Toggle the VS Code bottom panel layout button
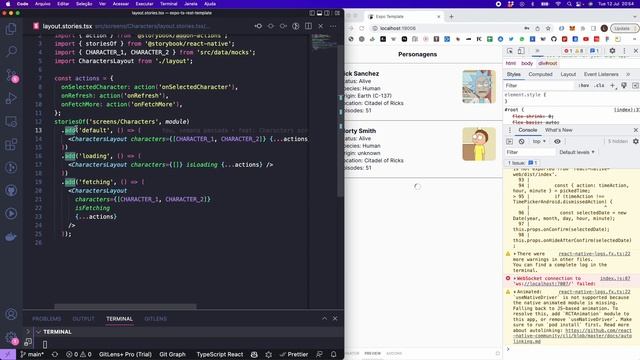The width and height of the screenshot is (640, 360). pyautogui.click(x=320, y=13)
